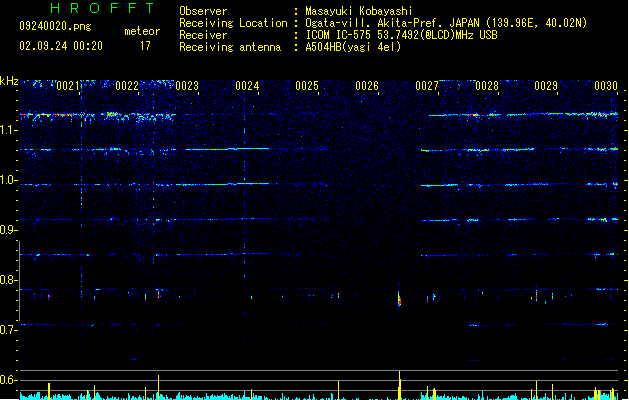Image resolution: width=629 pixels, height=400 pixels.
Task: Select the filename 09240020.png
Action: click(55, 26)
